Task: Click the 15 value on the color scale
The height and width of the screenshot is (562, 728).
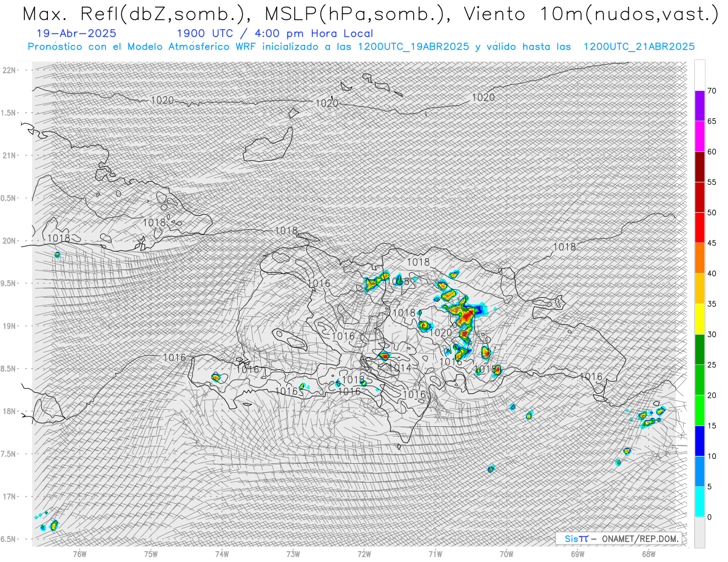Action: (x=712, y=426)
